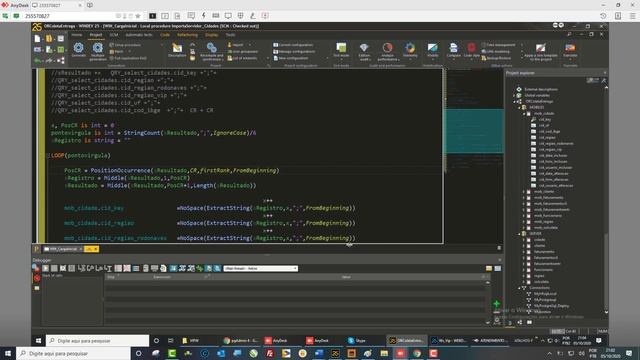Select MyHfsqlLocal connection in tree
Image resolution: width=640 pixels, height=360 pixels.
click(x=545, y=294)
